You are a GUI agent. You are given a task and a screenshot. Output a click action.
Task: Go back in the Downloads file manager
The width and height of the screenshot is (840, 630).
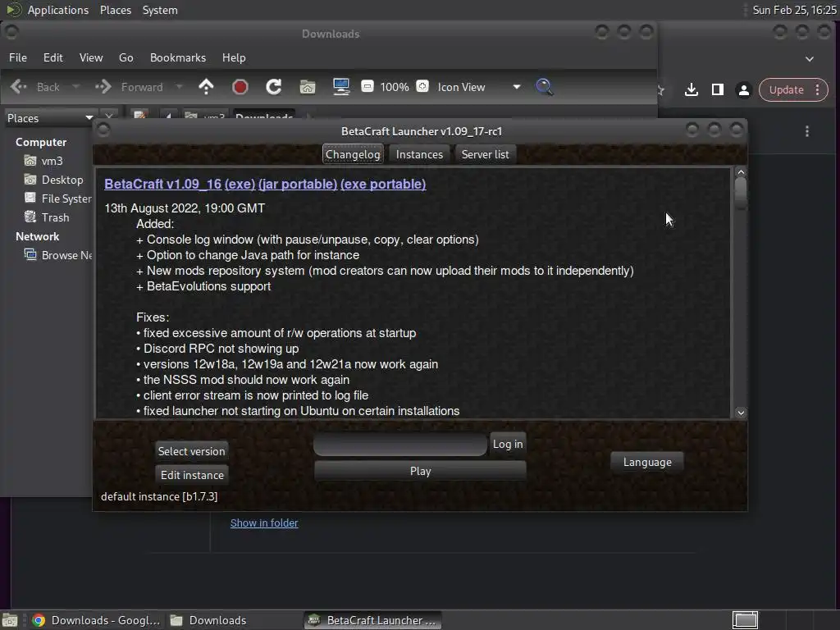pos(34,87)
